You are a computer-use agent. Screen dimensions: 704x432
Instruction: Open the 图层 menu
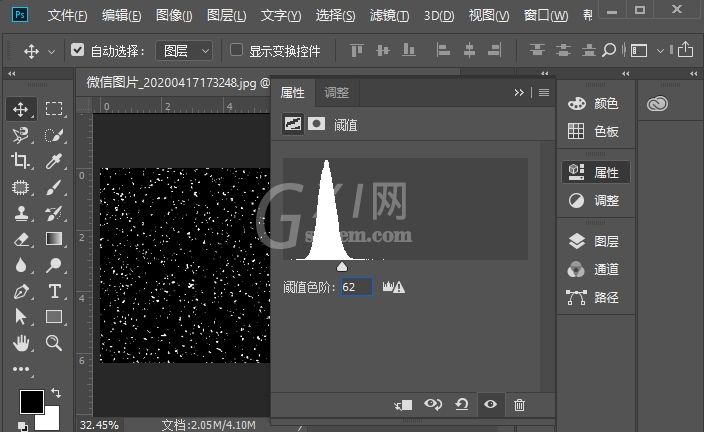[x=226, y=16]
